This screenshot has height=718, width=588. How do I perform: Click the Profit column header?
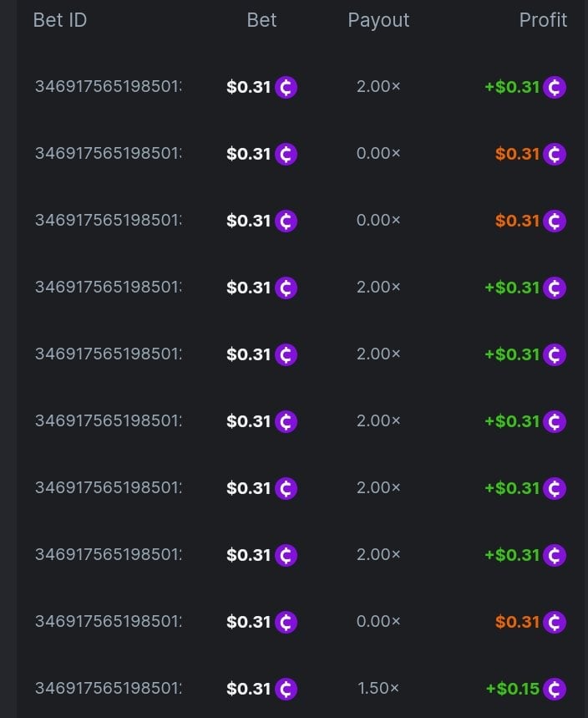click(543, 20)
